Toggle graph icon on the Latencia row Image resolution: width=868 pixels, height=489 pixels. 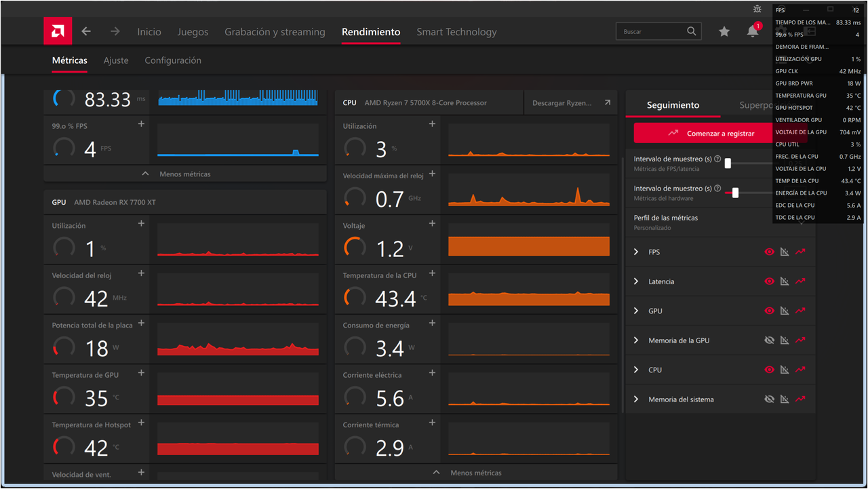(785, 281)
